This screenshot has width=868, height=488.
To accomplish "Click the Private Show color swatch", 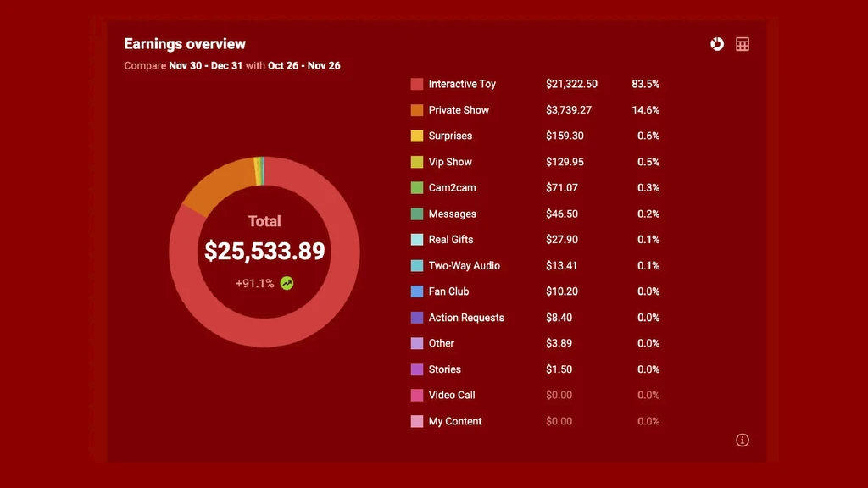I will click(x=417, y=110).
